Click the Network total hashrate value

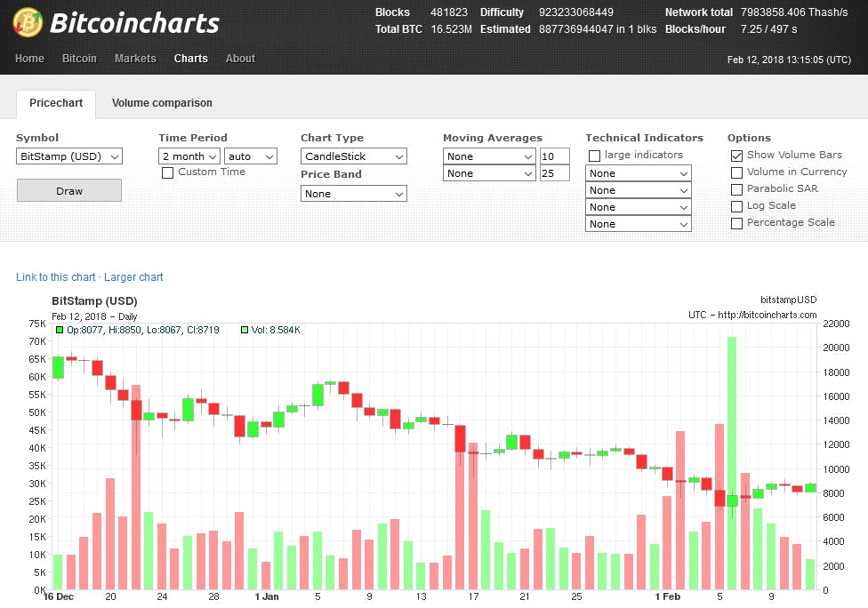[x=794, y=12]
